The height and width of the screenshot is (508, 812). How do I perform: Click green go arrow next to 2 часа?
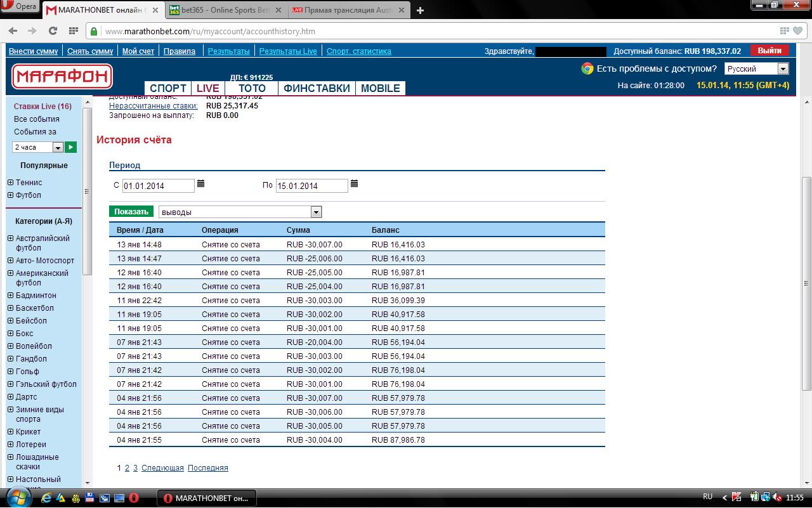[x=71, y=147]
